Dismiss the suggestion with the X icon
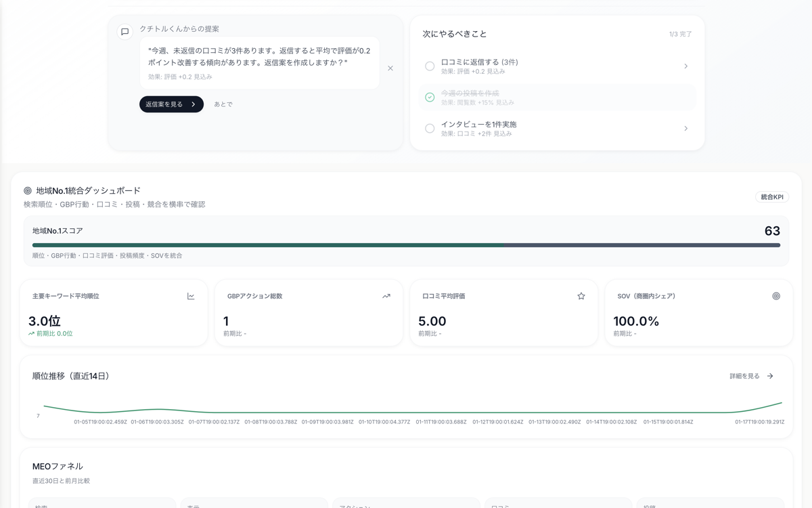The image size is (812, 508). pyautogui.click(x=390, y=68)
